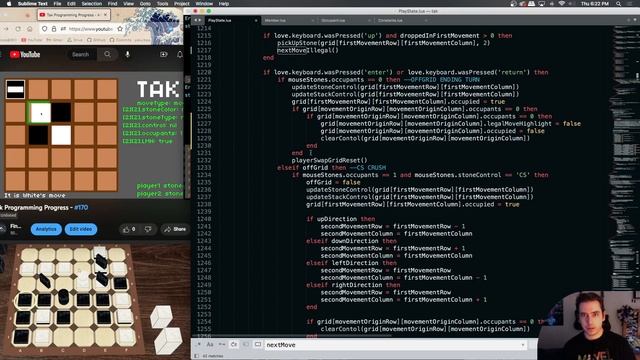This screenshot has width=640, height=360.
Task: Open the YouTube bookmark in bookmarks bar
Action: pos(32,40)
